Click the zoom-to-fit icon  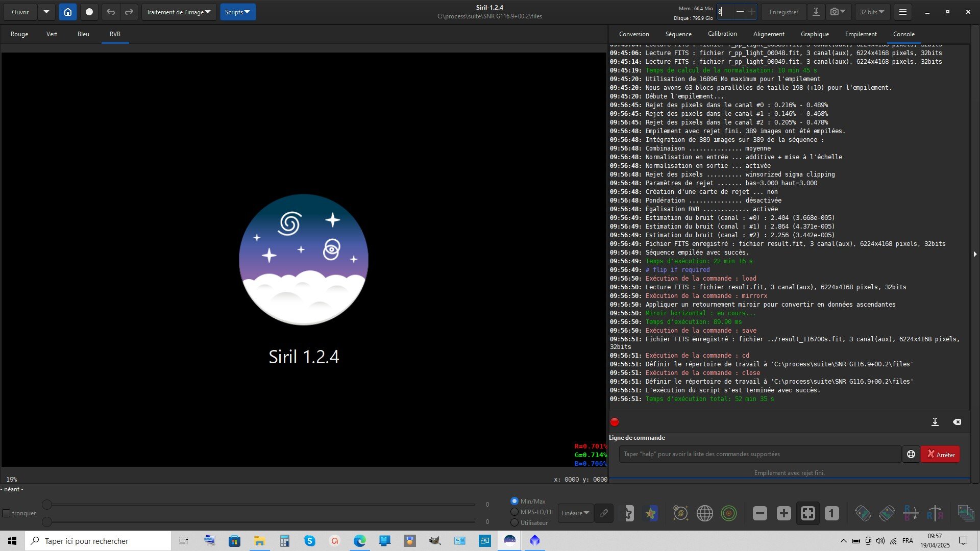pos(807,513)
